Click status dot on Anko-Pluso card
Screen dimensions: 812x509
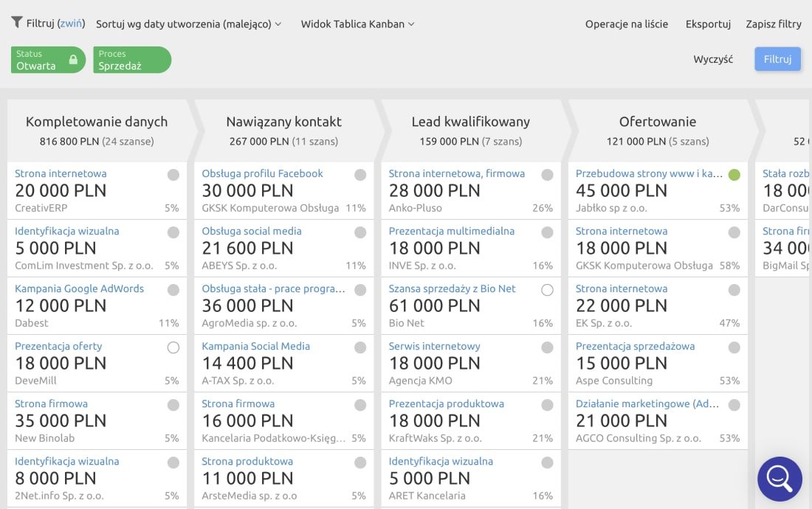[547, 175]
